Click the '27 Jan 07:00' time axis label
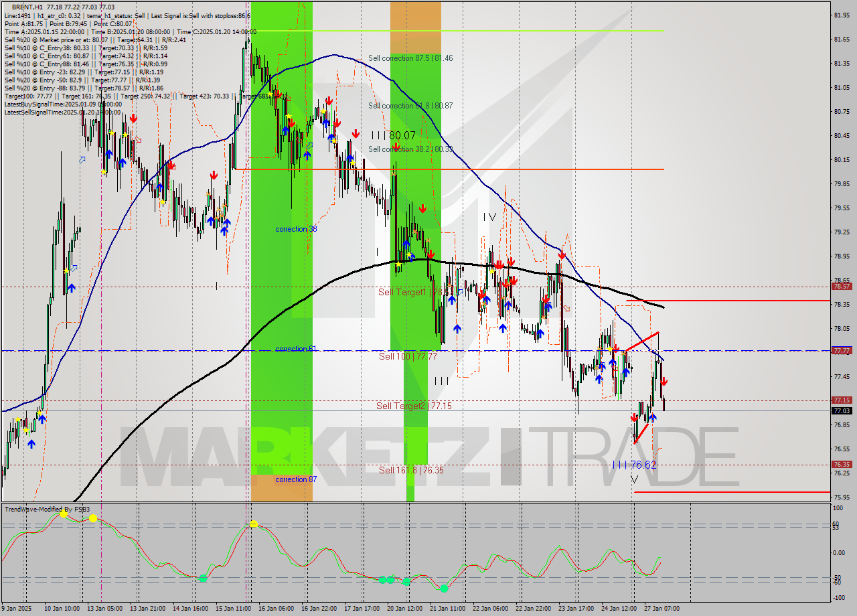The width and height of the screenshot is (857, 616). [661, 608]
